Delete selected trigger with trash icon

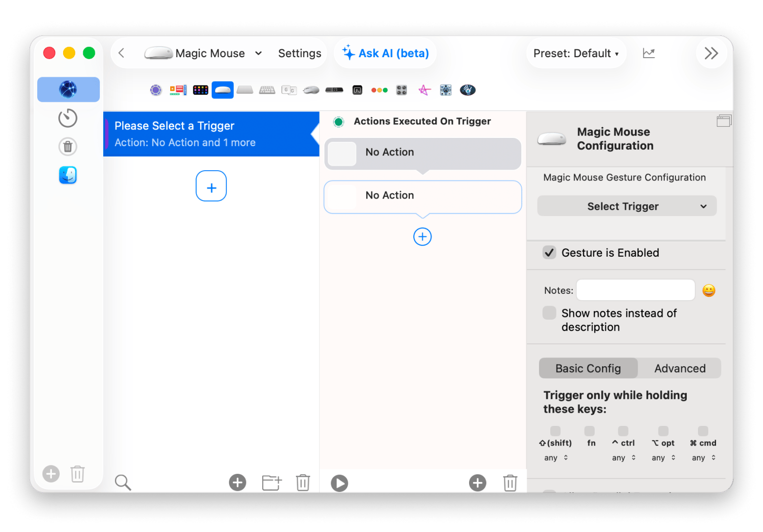303,483
